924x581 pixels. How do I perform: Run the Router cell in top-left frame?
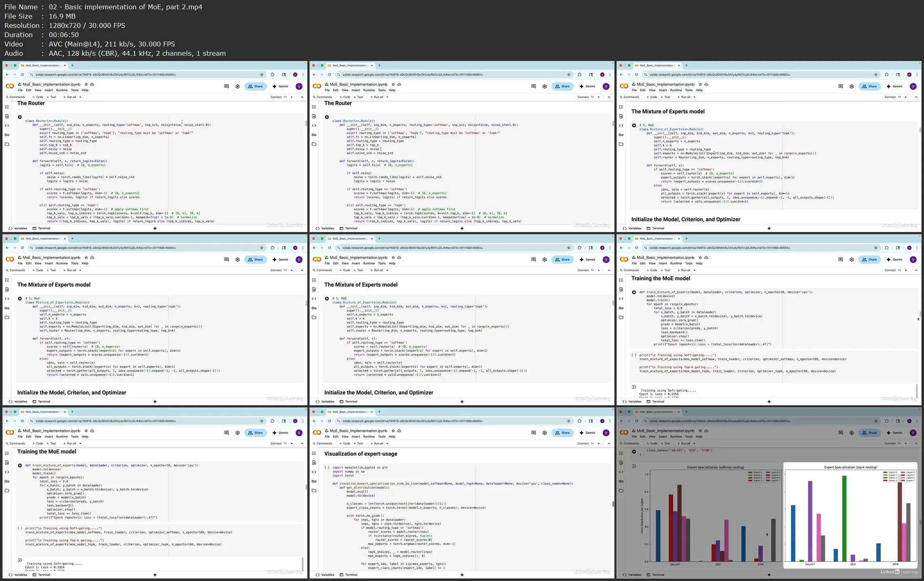pyautogui.click(x=20, y=117)
